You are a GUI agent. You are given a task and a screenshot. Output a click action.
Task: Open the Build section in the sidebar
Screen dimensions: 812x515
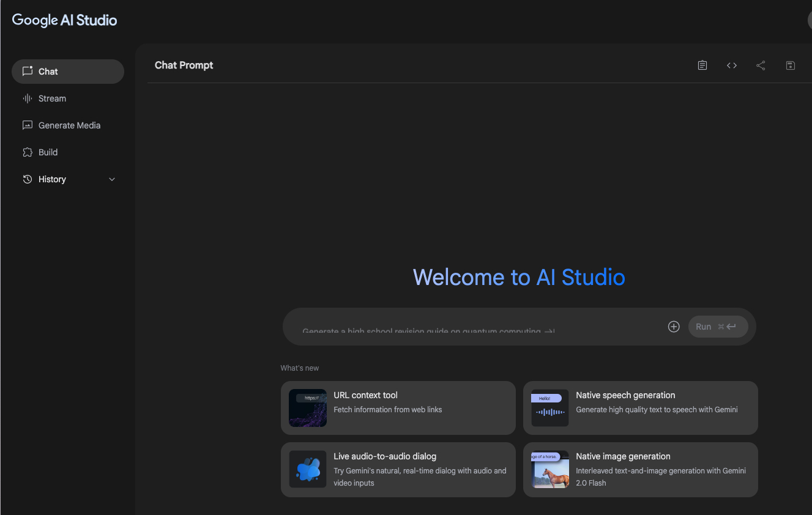(x=68, y=152)
